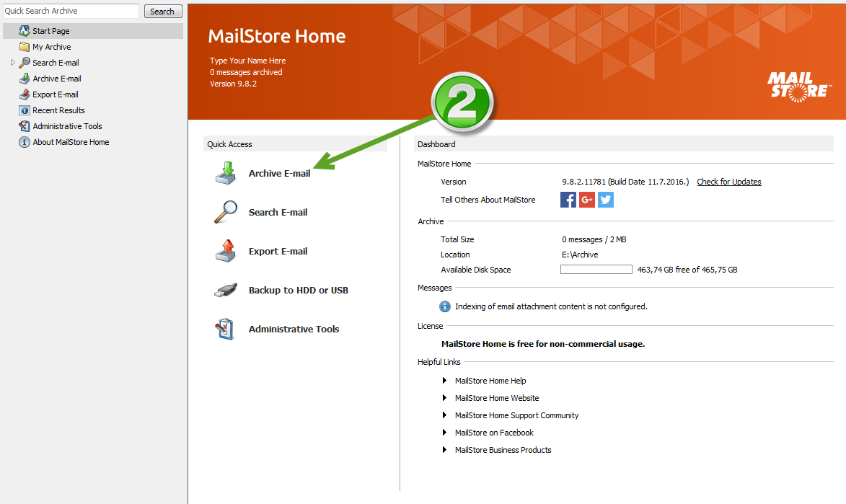Open Recent Results in the navigation tree

tap(58, 110)
